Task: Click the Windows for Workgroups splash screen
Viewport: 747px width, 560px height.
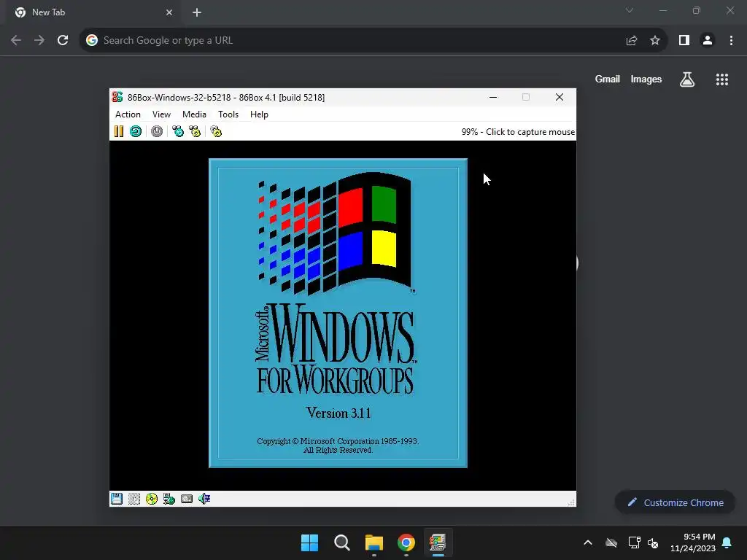Action: 338,313
